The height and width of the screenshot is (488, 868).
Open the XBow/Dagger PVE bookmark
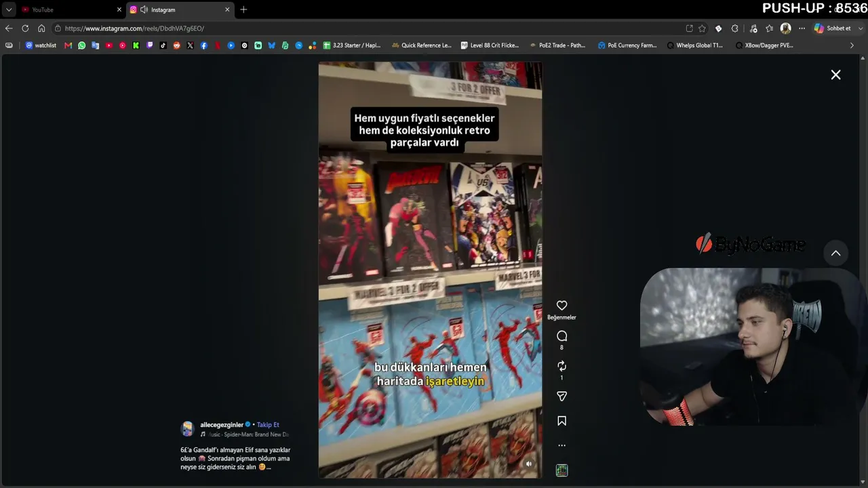click(764, 45)
